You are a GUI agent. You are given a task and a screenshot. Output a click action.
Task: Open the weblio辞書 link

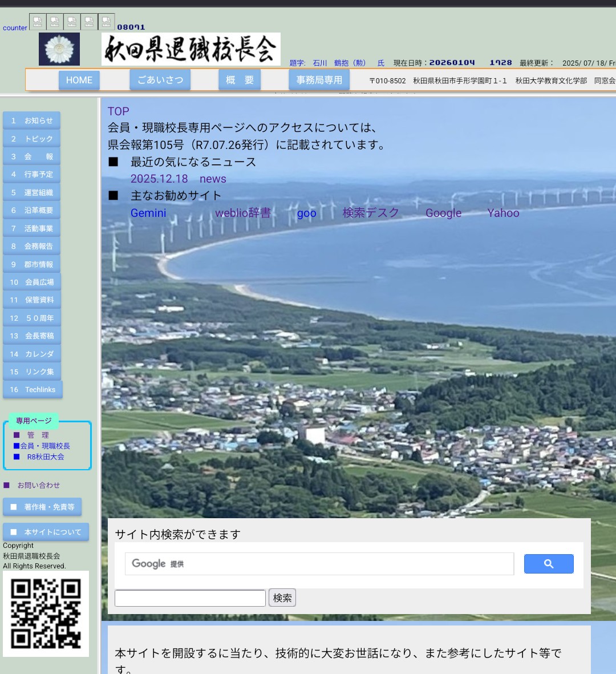pyautogui.click(x=242, y=213)
